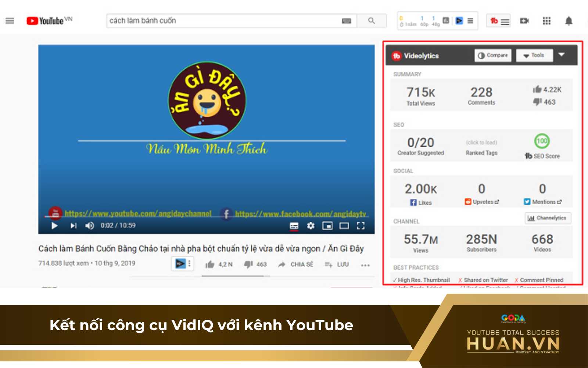This screenshot has width=588, height=368.
Task: Click the magnifying glass search button
Action: point(372,21)
